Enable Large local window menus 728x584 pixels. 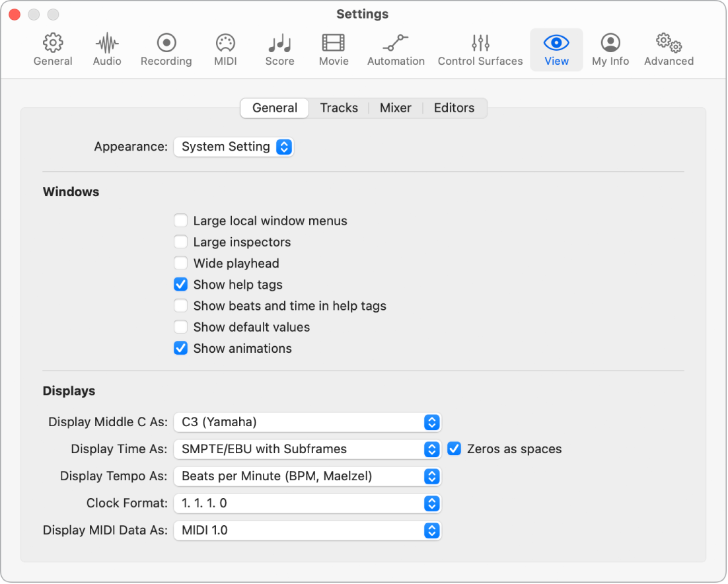180,221
